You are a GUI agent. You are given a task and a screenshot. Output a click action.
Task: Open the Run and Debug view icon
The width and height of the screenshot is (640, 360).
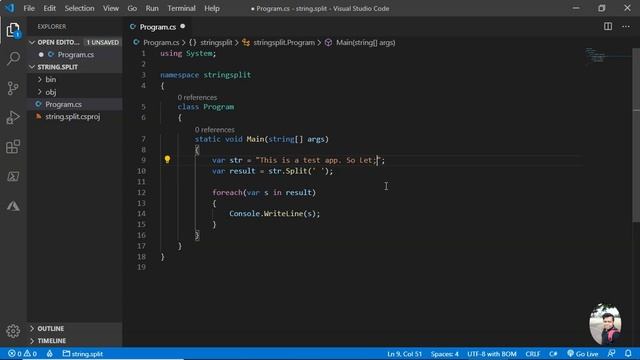(13, 118)
